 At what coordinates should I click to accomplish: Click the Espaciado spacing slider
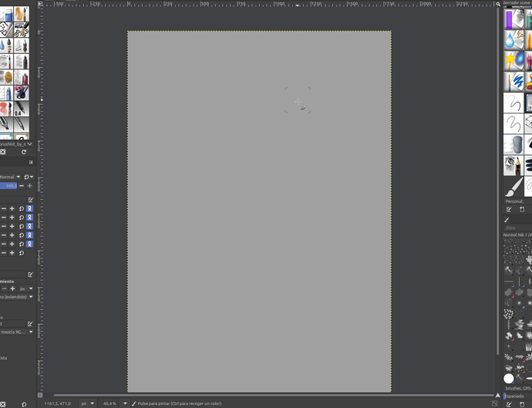click(518, 396)
